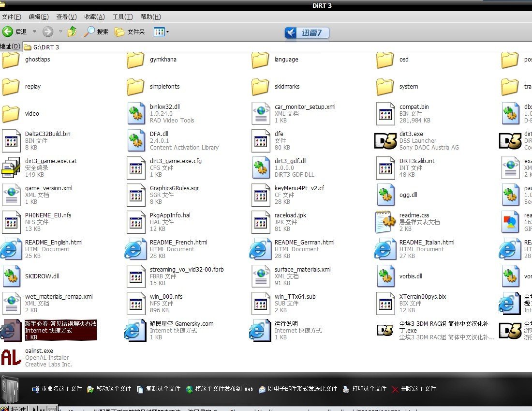The image size is (532, 411).
Task: Select the dirt3.exe DSS Launcher icon
Action: tap(385, 141)
